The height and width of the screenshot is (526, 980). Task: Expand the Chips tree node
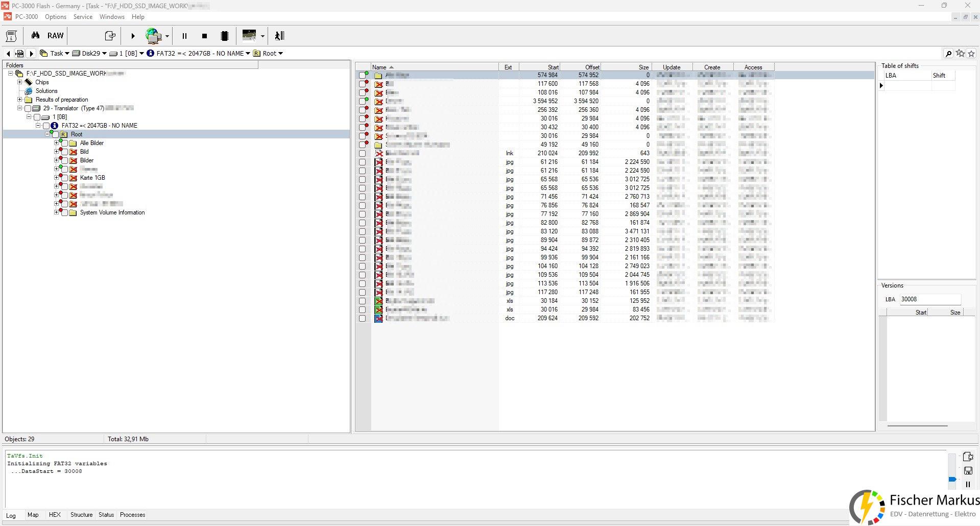[x=20, y=82]
